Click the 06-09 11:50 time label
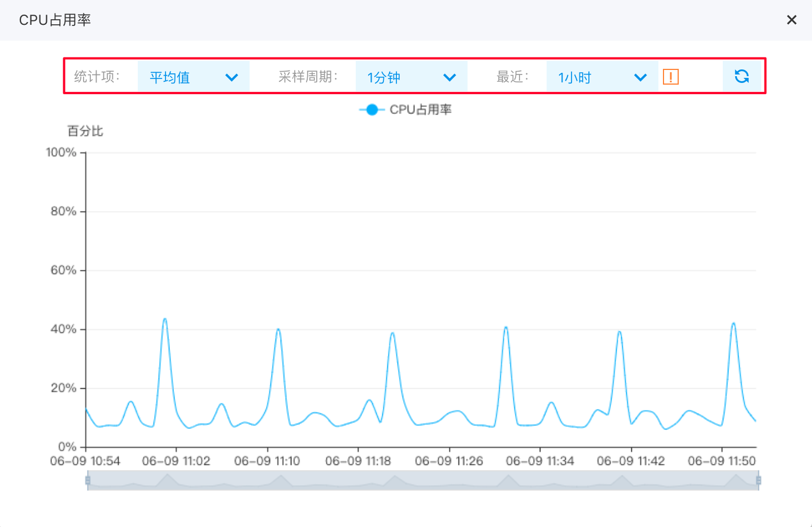This screenshot has width=812, height=527. [722, 461]
